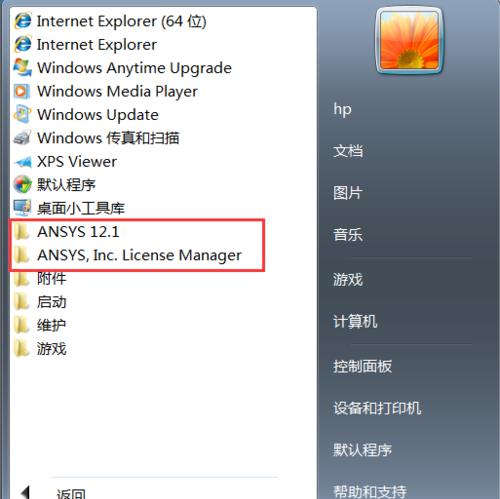Open 默认程序 label in the programs list
This screenshot has height=499, width=500.
pyautogui.click(x=66, y=185)
